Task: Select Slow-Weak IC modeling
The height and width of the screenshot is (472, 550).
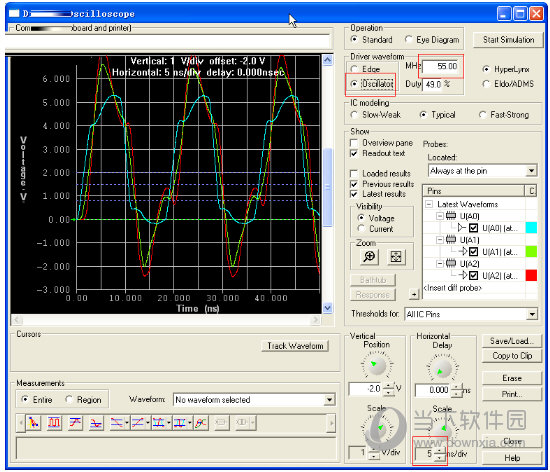Action: [x=354, y=115]
